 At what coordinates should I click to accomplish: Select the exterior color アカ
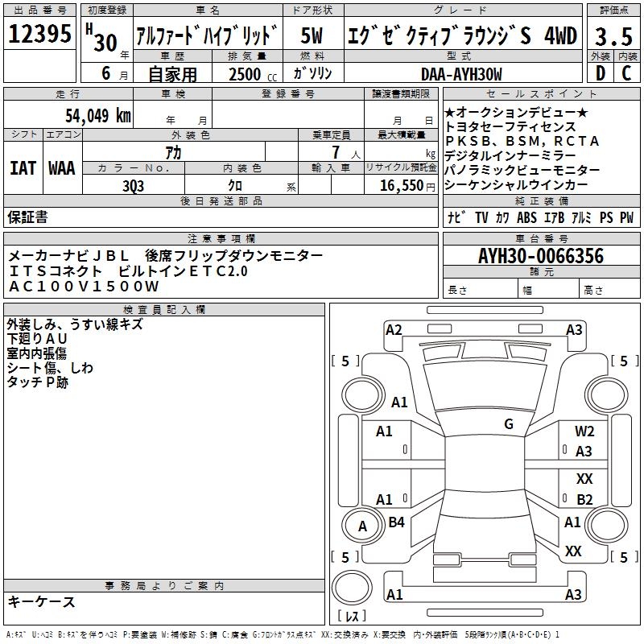click(173, 153)
